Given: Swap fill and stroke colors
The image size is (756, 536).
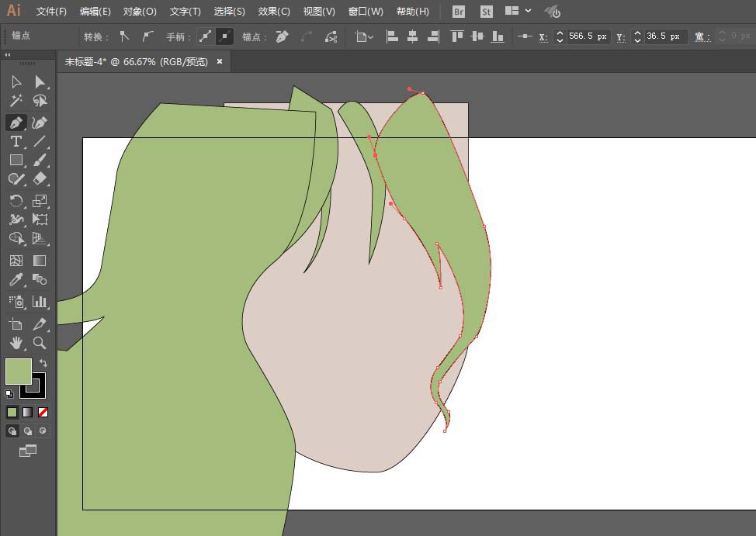Looking at the screenshot, I should 43,363.
